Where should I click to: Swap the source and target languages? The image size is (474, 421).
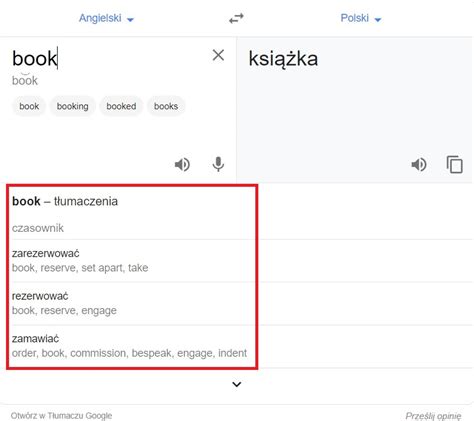[236, 18]
